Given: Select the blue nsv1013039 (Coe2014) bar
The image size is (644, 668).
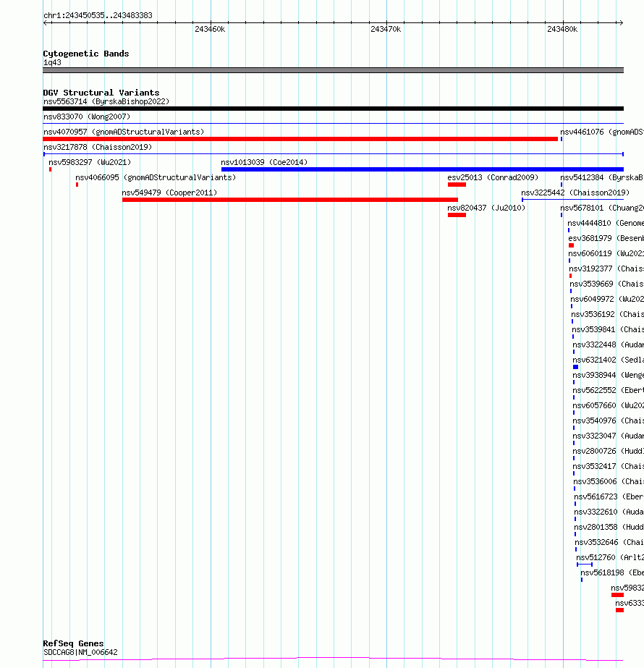Looking at the screenshot, I should [423, 169].
